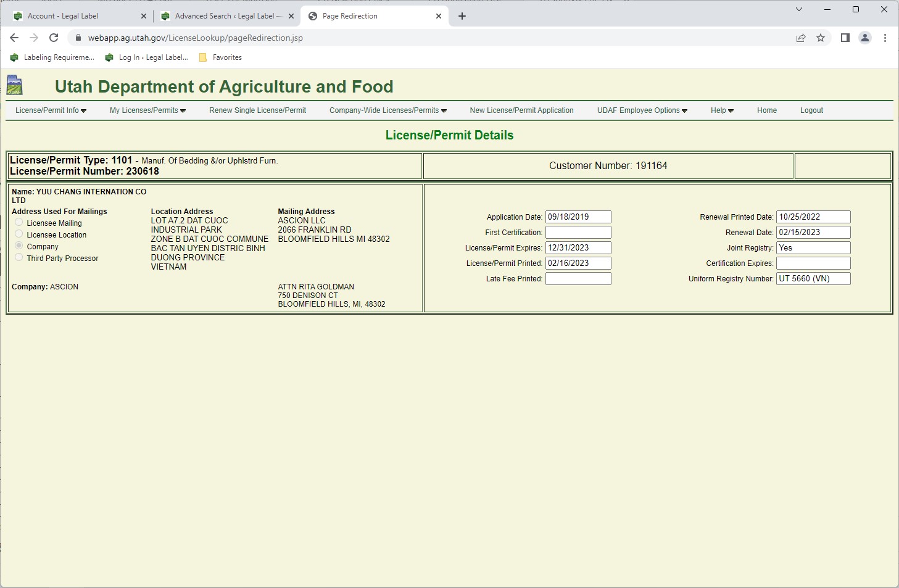This screenshot has height=588, width=899.
Task: Click the site lock icon in address bar
Action: click(x=78, y=38)
